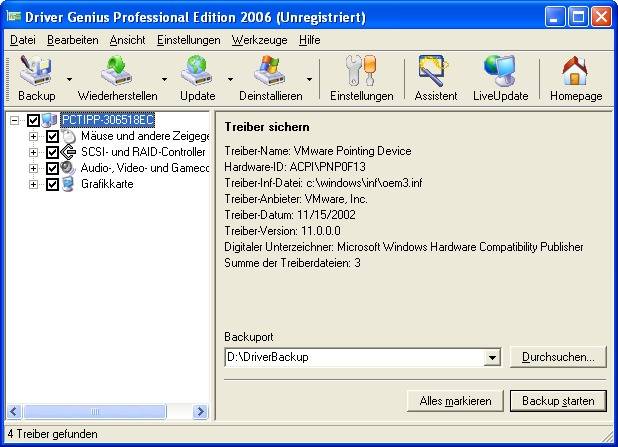Screen dimensions: 618x447
Task: Click the D:\DriverBackup path field
Action: [355, 358]
